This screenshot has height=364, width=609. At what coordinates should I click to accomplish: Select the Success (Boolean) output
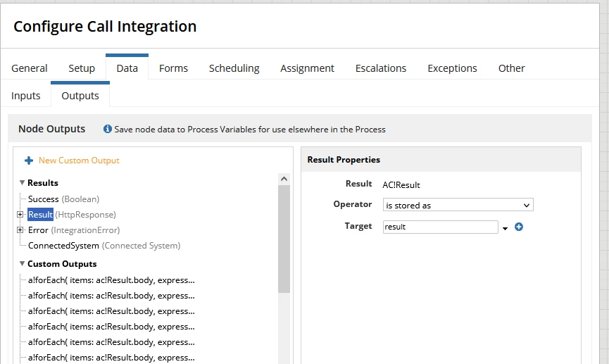63,199
